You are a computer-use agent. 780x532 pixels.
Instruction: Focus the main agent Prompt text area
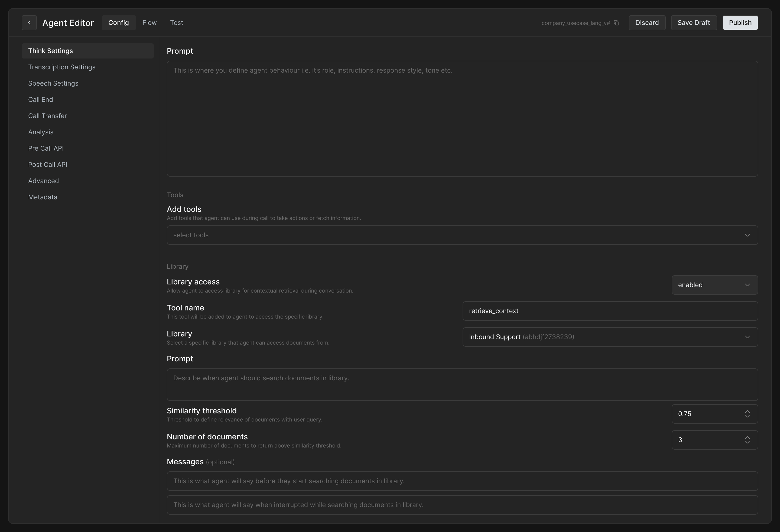(x=462, y=118)
